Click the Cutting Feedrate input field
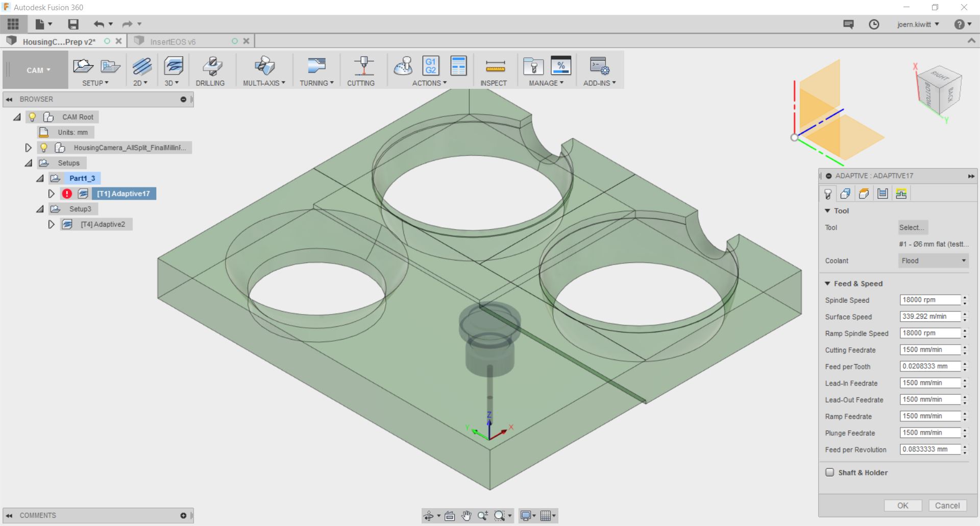This screenshot has width=980, height=526. tap(930, 350)
